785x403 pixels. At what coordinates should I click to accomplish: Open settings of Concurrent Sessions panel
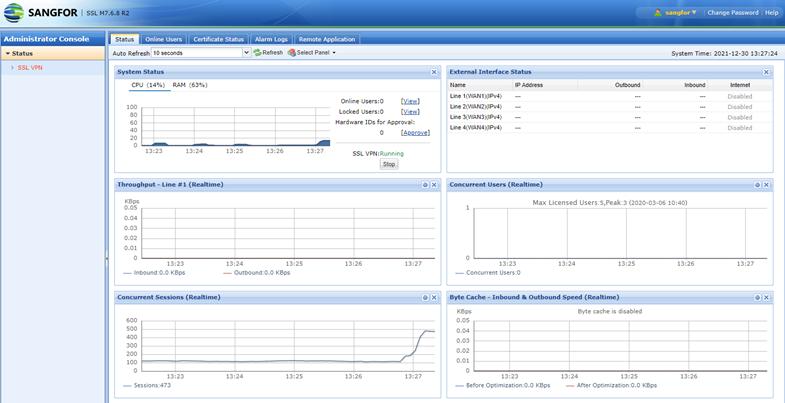[425, 297]
